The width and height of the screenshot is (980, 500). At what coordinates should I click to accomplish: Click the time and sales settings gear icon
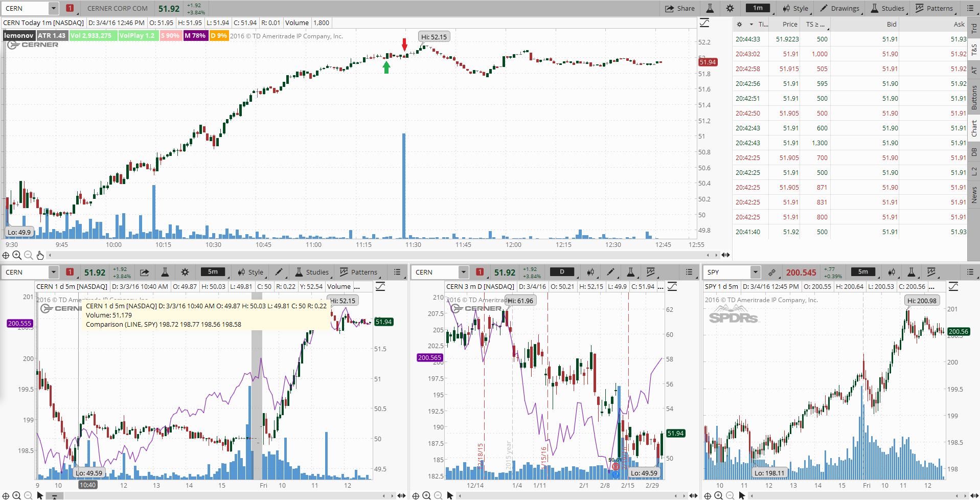(x=739, y=24)
